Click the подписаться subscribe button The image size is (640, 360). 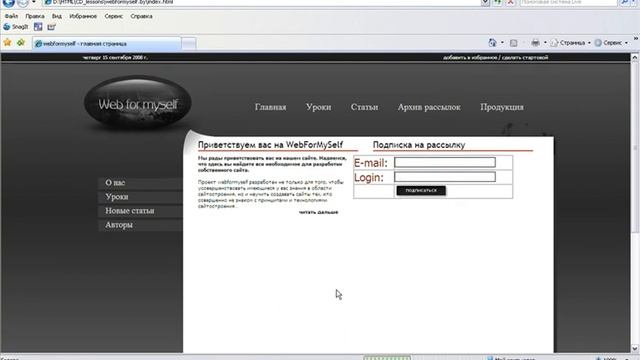421,190
